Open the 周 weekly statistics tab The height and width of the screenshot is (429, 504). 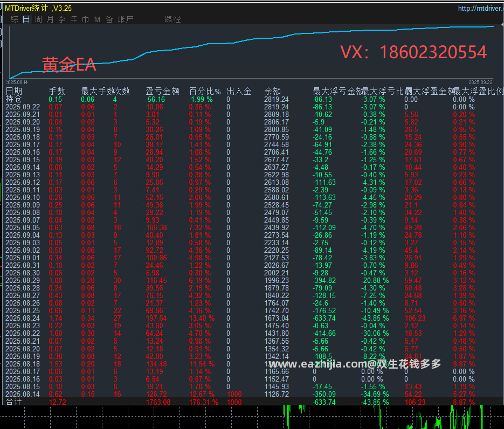(x=38, y=19)
